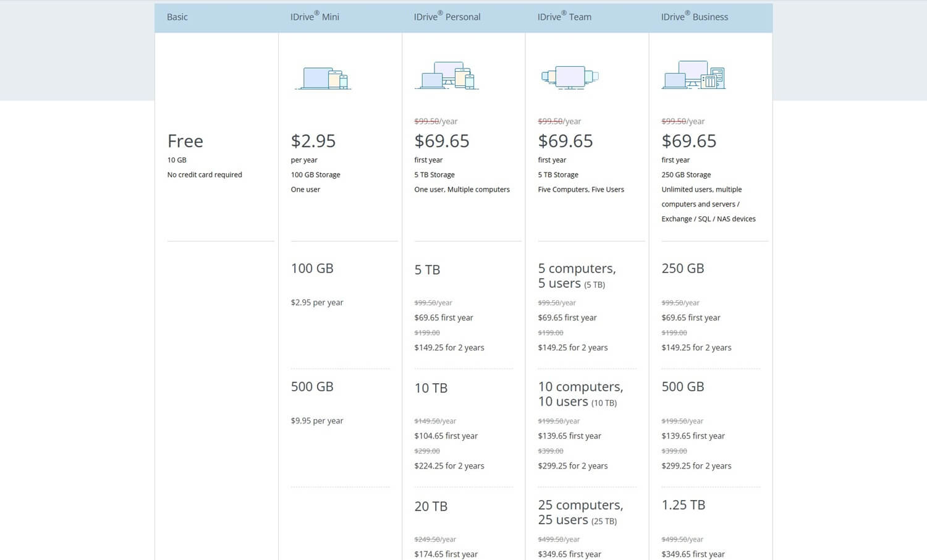
Task: Choose the 10 TB Personal tier
Action: click(431, 388)
